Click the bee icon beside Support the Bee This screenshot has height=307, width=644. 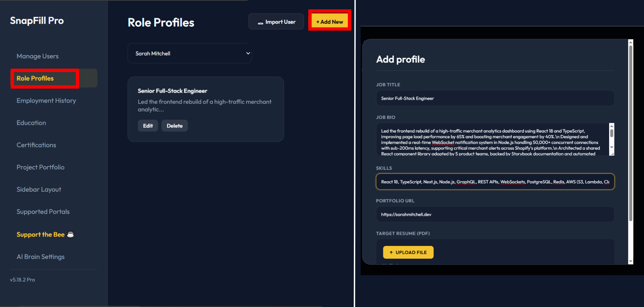[x=70, y=234]
